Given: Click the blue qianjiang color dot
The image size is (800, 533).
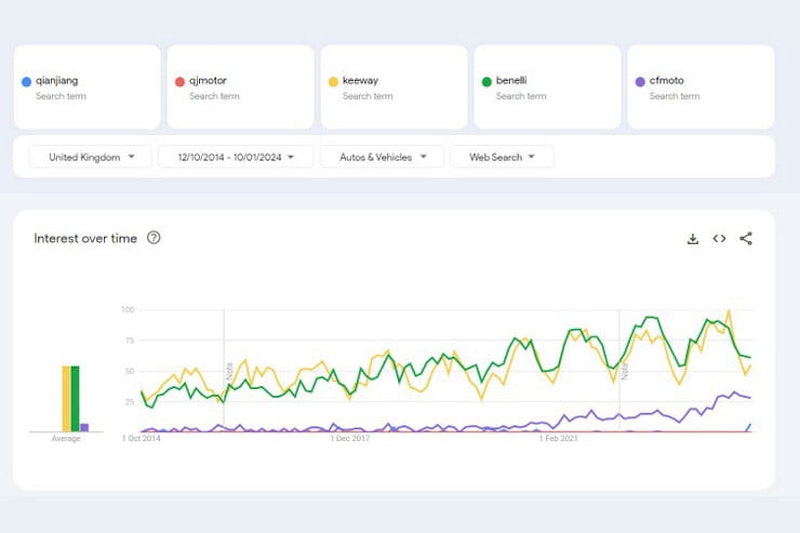Looking at the screenshot, I should click(27, 82).
